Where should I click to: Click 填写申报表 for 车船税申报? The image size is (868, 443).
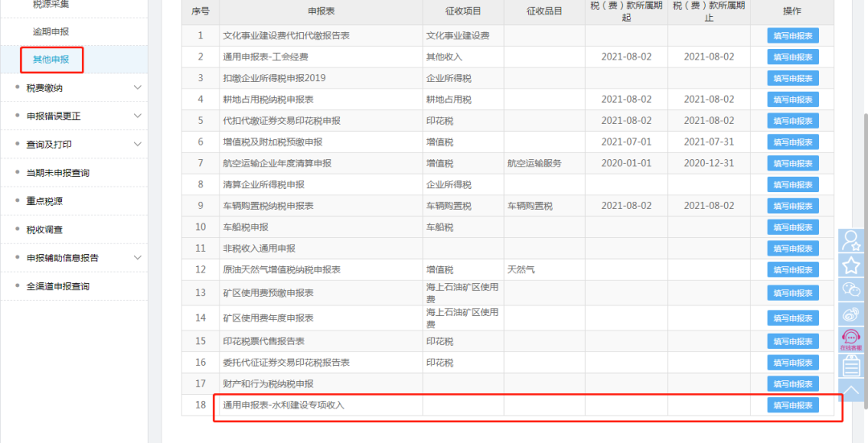coord(792,227)
